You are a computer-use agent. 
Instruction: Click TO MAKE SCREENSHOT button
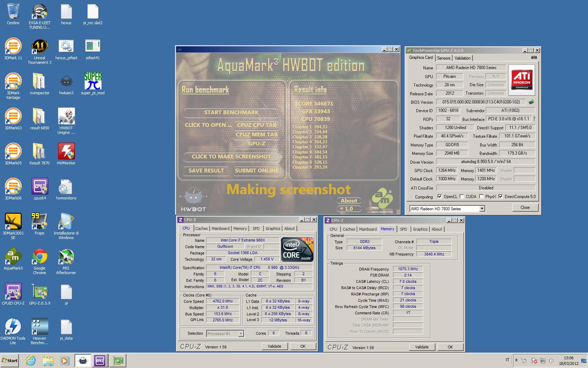(x=231, y=157)
